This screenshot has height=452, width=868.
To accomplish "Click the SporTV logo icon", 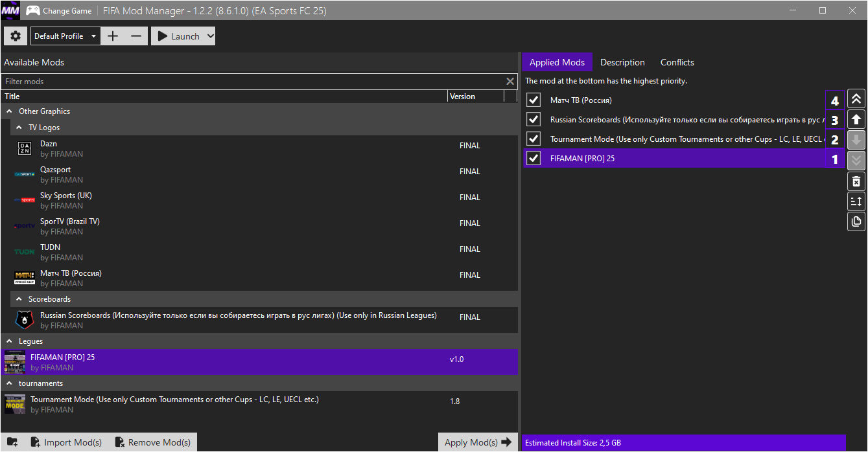I will [x=24, y=226].
